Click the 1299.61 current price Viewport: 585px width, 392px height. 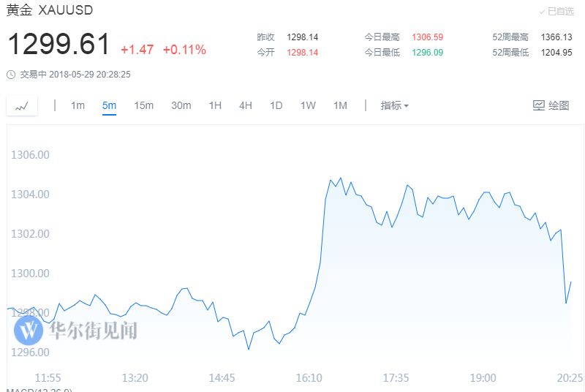pyautogui.click(x=58, y=45)
